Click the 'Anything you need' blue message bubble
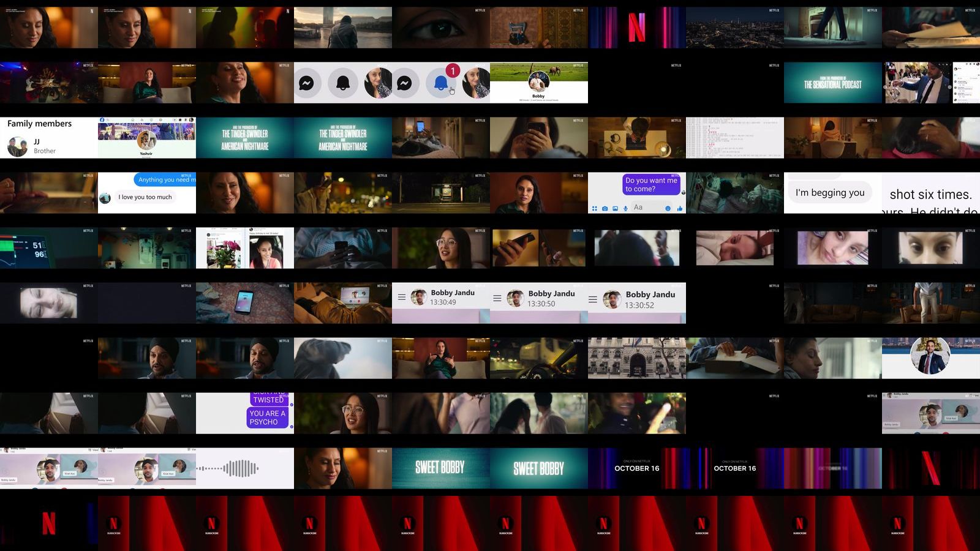 point(165,179)
